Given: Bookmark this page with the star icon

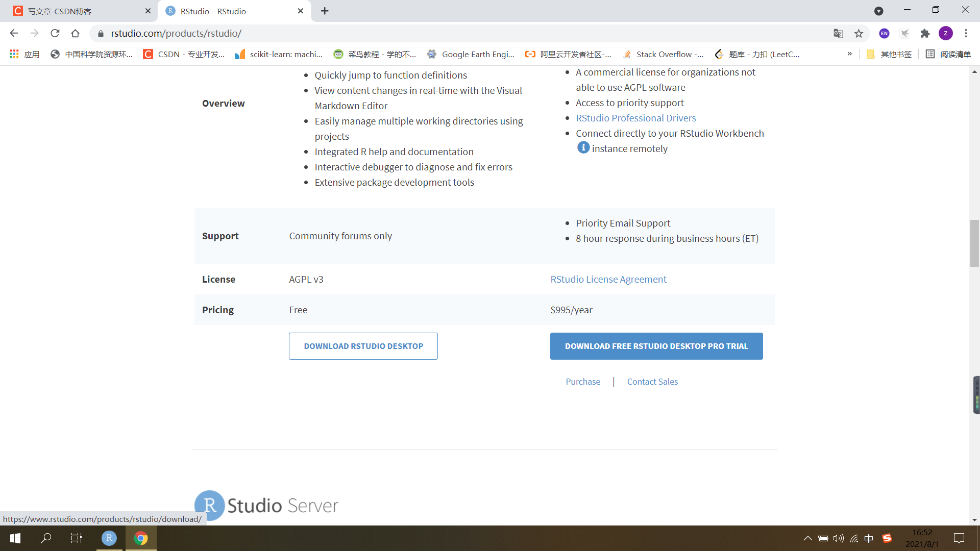Looking at the screenshot, I should (x=859, y=33).
